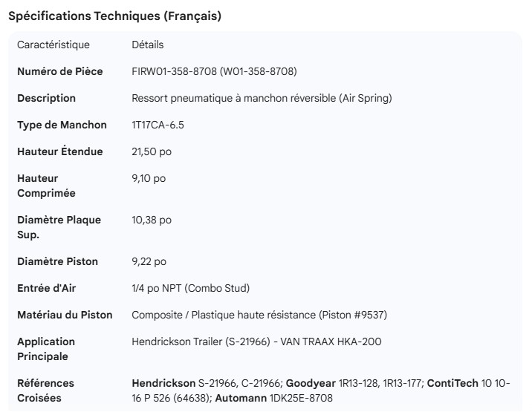
Task: Click the 1T17CA-6.5 sleeve type value
Action: coord(158,125)
